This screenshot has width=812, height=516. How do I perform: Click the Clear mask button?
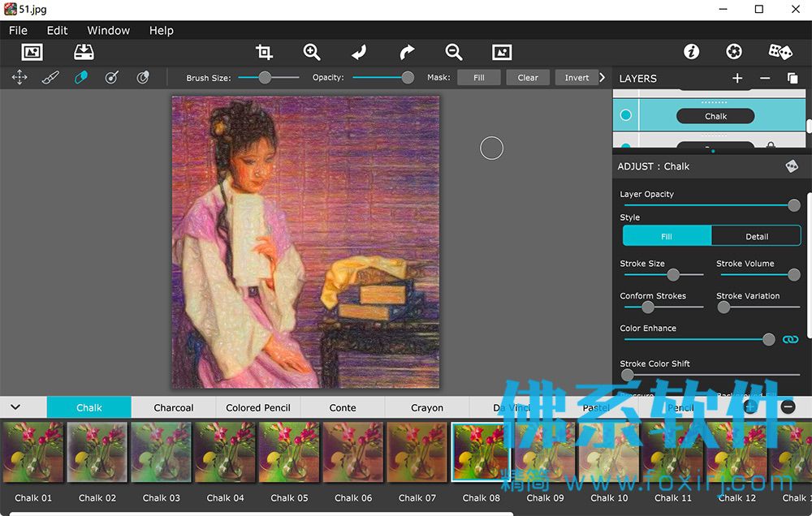coord(528,78)
